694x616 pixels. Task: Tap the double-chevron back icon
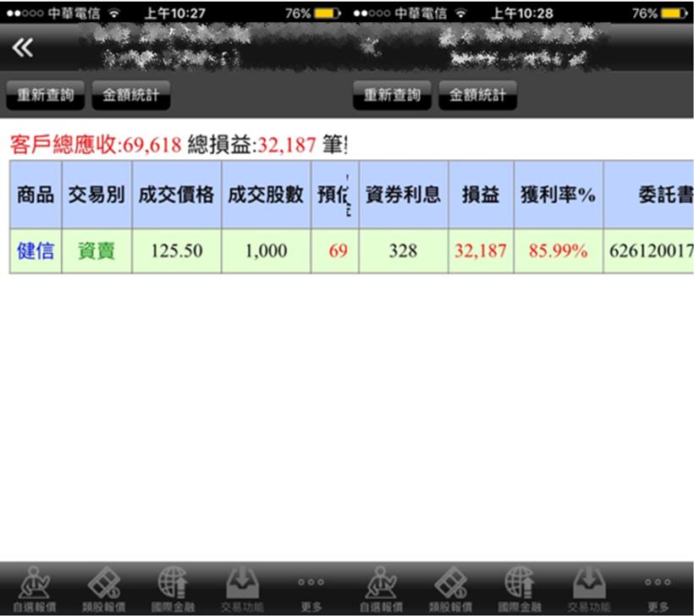point(23,47)
